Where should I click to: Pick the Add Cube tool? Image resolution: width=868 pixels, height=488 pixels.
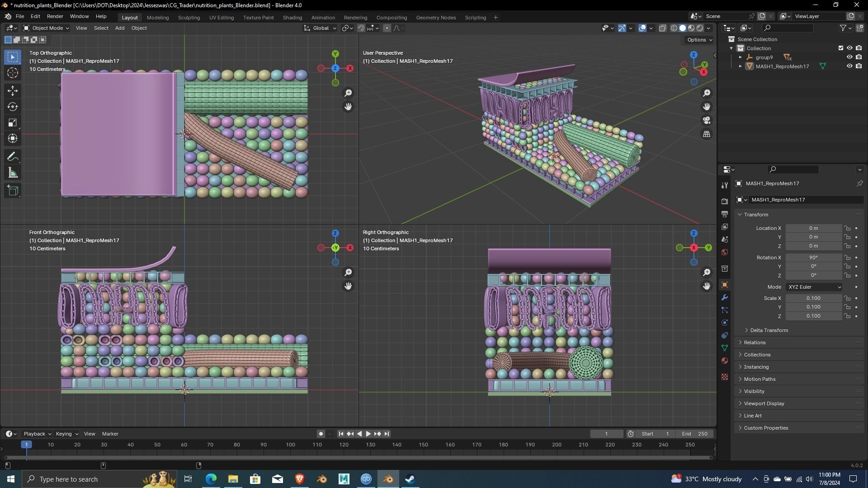coord(13,190)
